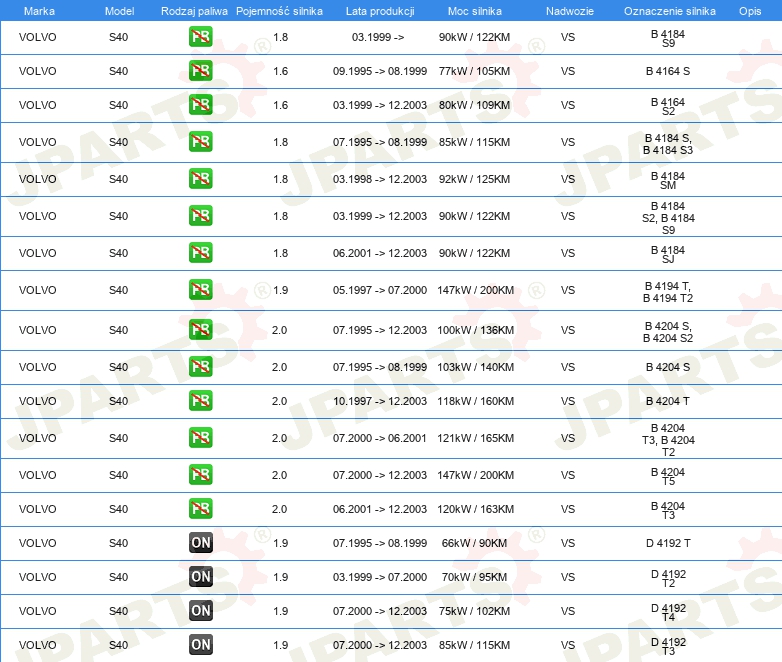Image resolution: width=782 pixels, height=662 pixels.
Task: Click the Nadwozie column header
Action: coord(570,11)
